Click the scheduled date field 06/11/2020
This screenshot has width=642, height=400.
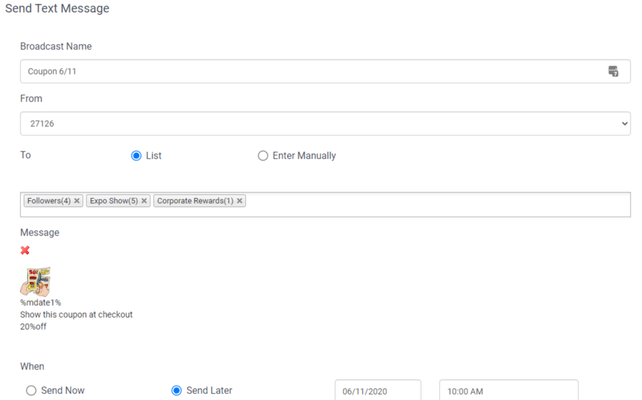[x=377, y=390]
